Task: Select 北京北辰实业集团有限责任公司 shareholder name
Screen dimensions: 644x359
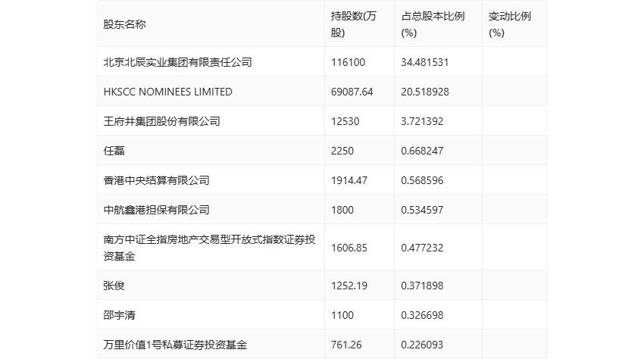Action: (x=177, y=62)
